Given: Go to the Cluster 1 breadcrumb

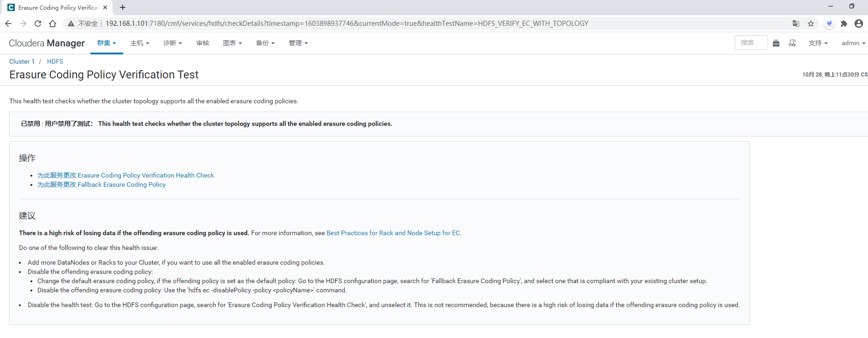Looking at the screenshot, I should click(x=22, y=61).
